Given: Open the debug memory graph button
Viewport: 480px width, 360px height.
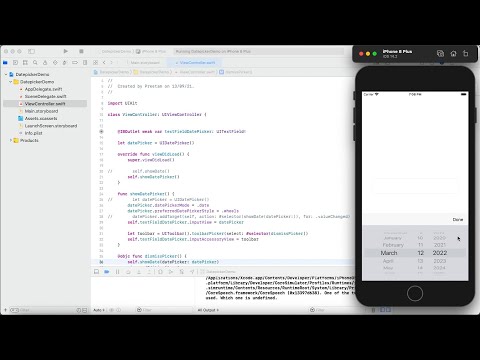Looking at the screenshot, I should (x=171, y=272).
